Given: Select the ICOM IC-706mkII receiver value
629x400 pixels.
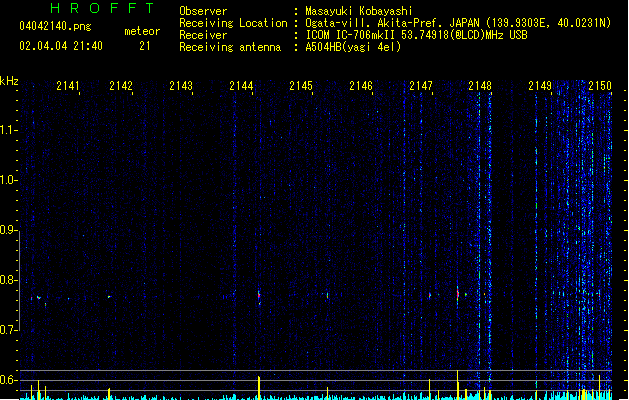Looking at the screenshot, I should (416, 35).
